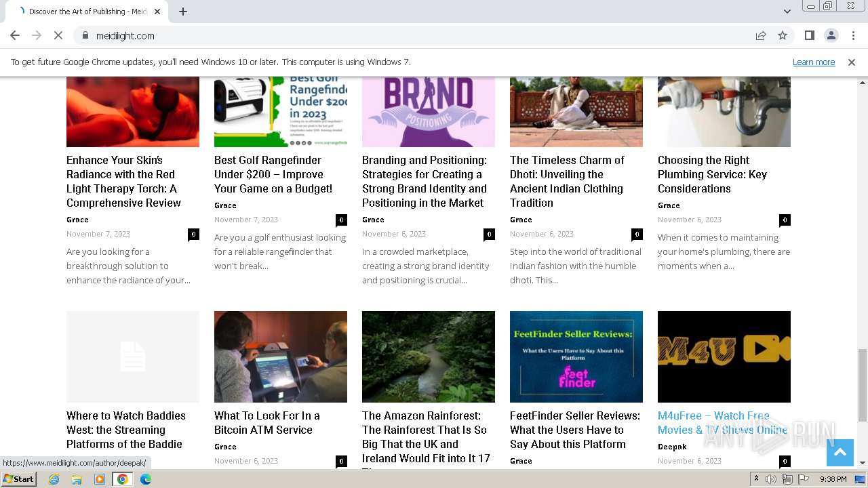Click the page vertical scrollbar thumb
This screenshot has width=868, height=488.
point(862,384)
